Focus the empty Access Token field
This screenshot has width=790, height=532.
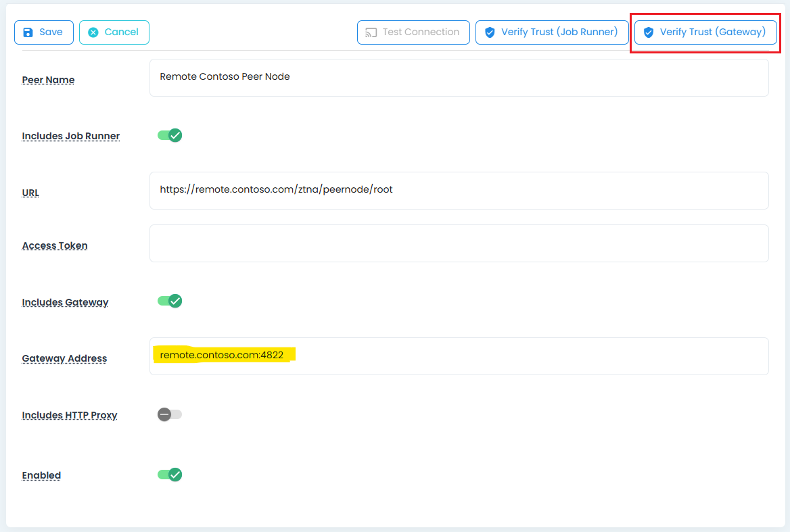click(x=459, y=243)
